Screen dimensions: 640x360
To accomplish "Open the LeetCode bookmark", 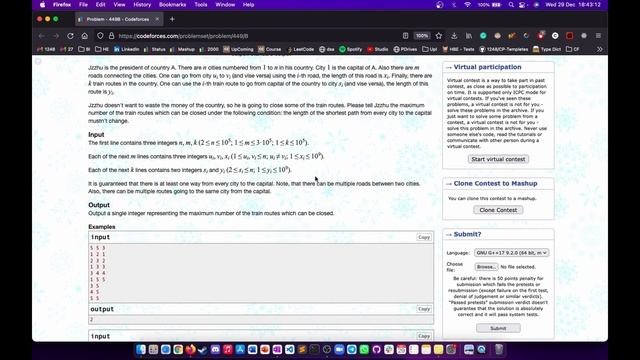I will pyautogui.click(x=300, y=49).
